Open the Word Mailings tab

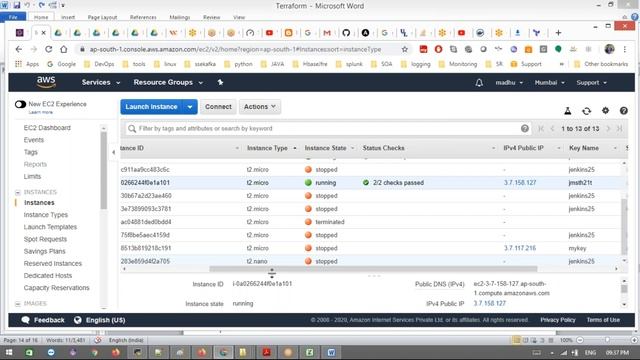pos(180,17)
